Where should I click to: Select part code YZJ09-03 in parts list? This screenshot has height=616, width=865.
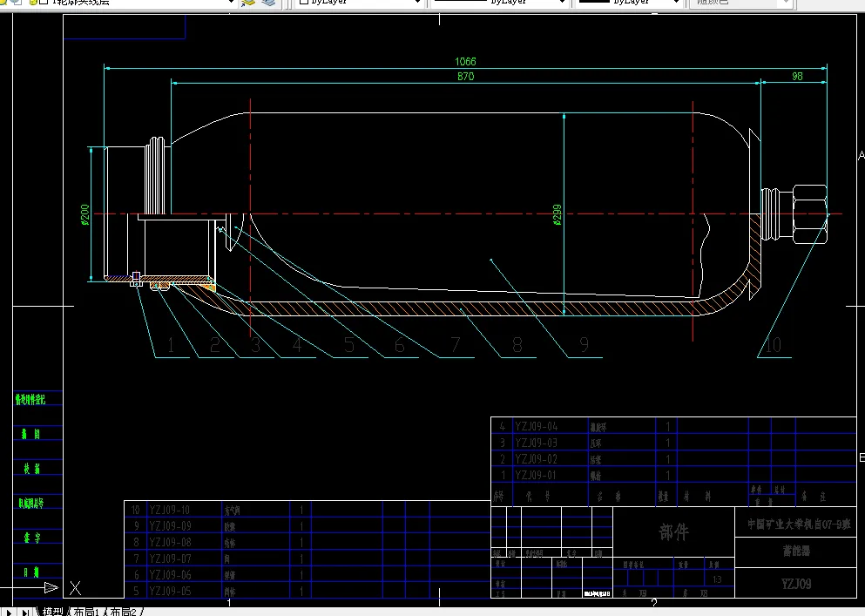[x=536, y=443]
